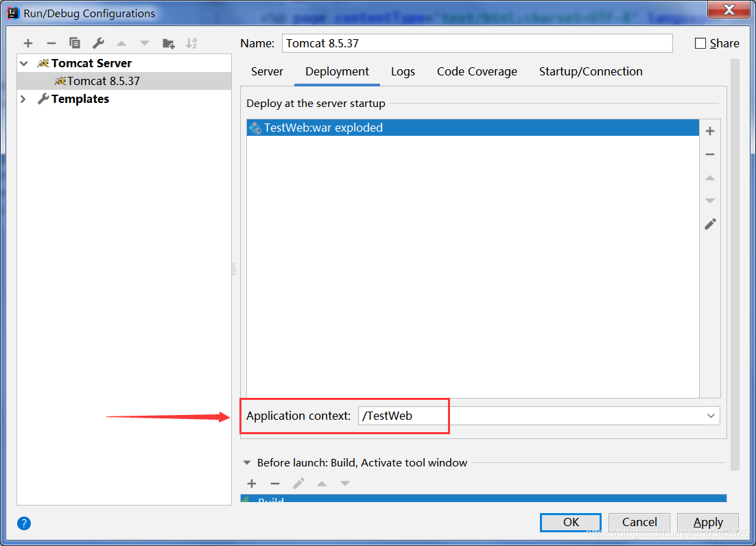The image size is (756, 546).
Task: Select Tomcat 8.5.37 in configuration tree
Action: (x=124, y=81)
